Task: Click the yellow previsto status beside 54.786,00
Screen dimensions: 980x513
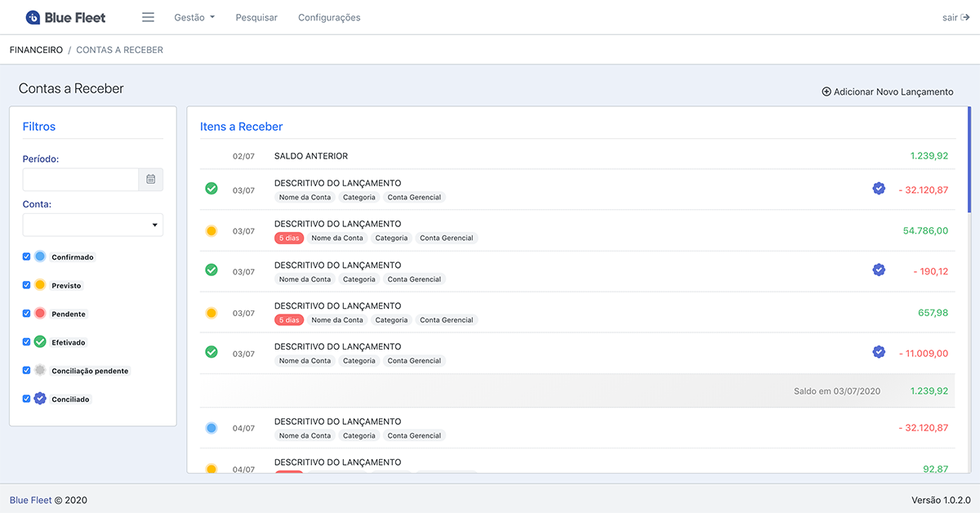Action: (212, 231)
